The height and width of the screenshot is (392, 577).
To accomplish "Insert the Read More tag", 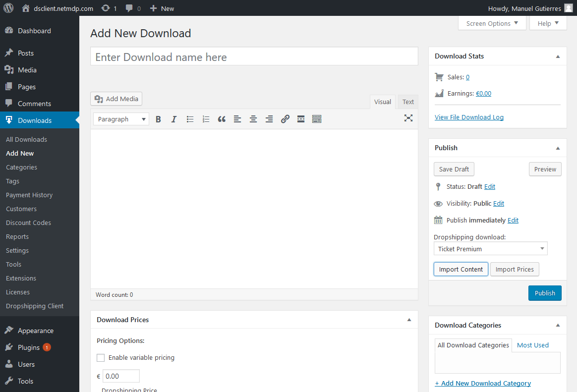I will pyautogui.click(x=300, y=119).
